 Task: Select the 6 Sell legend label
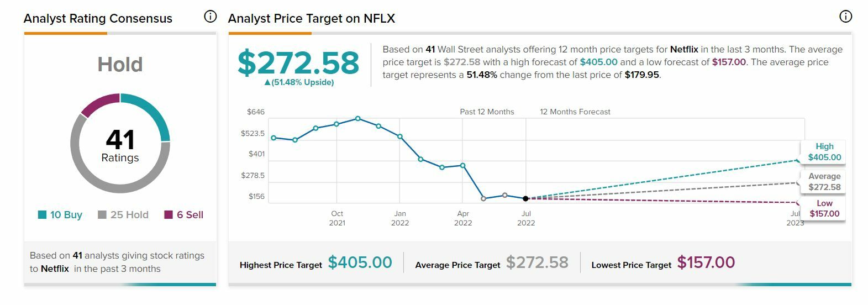[x=190, y=215]
